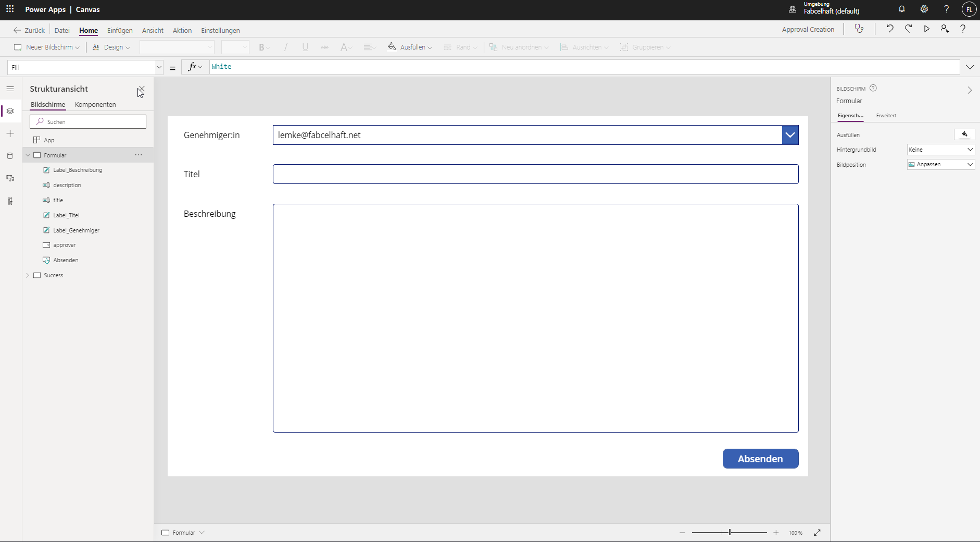
Task: Undo the last change
Action: point(890,29)
